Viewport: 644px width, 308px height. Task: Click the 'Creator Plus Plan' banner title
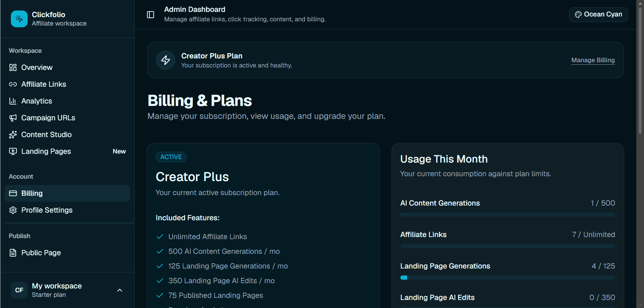(x=212, y=56)
